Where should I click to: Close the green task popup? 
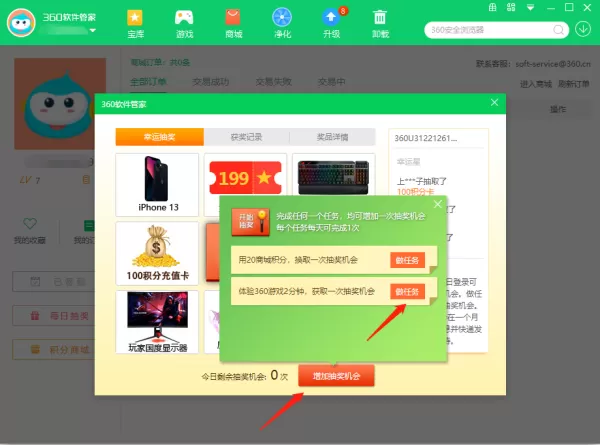point(438,204)
